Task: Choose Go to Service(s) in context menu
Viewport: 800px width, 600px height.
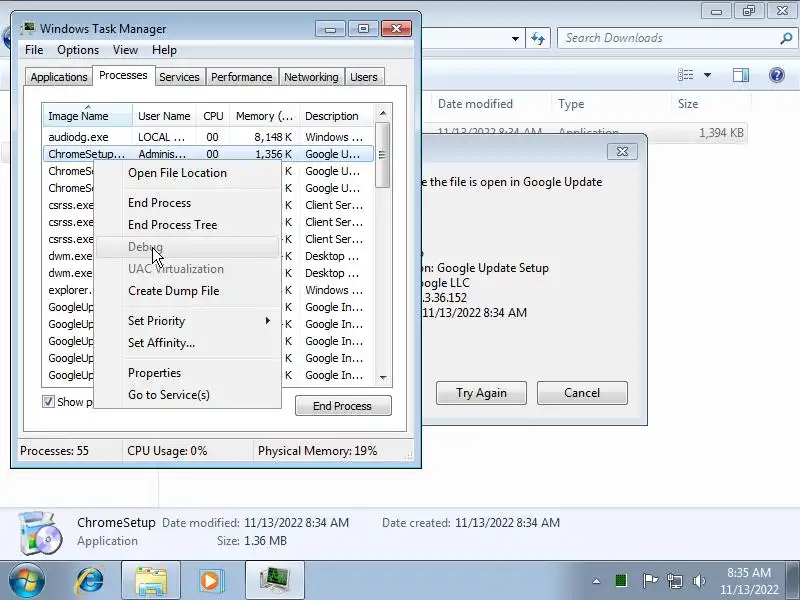Action: (x=187, y=395)
